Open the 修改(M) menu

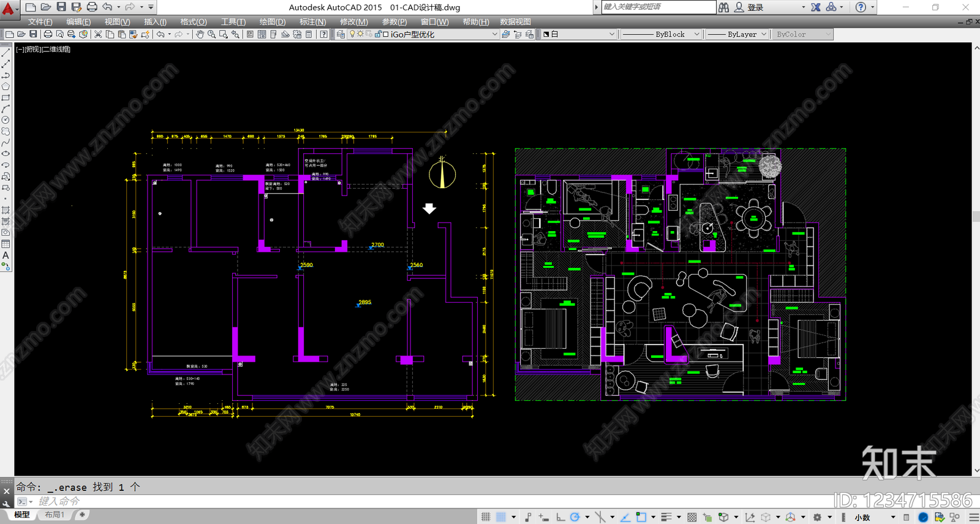click(354, 21)
